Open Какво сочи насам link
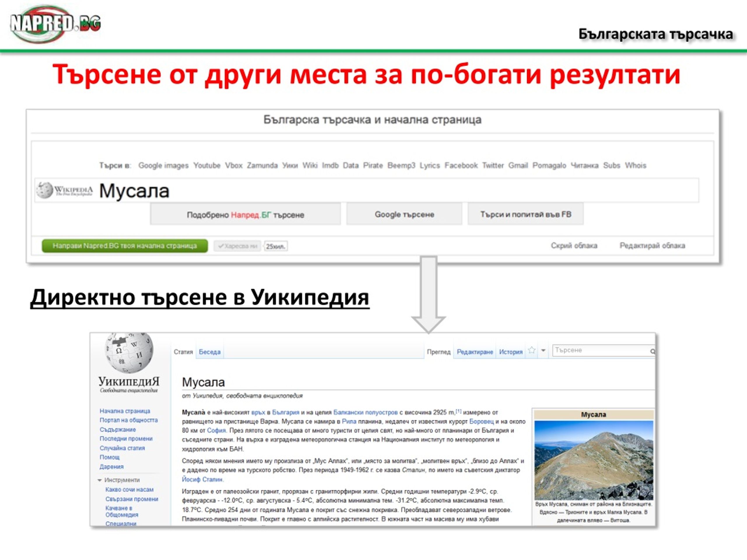747x560 pixels. point(129,489)
